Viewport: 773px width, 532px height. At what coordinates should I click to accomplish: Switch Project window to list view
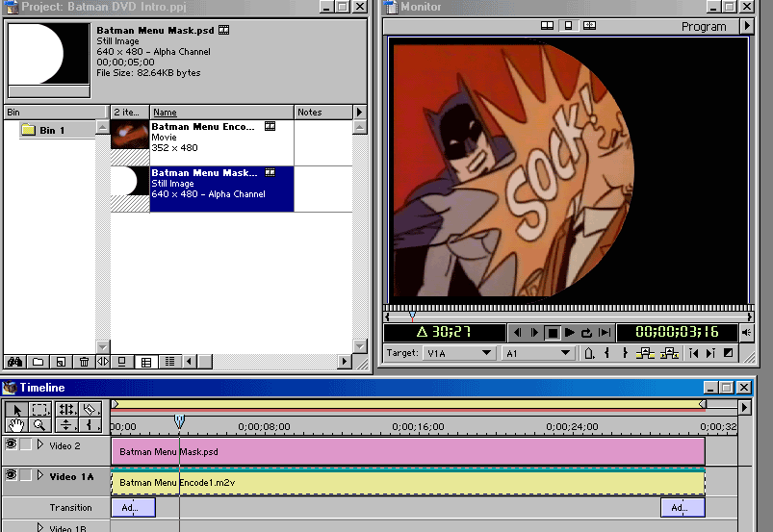(170, 362)
